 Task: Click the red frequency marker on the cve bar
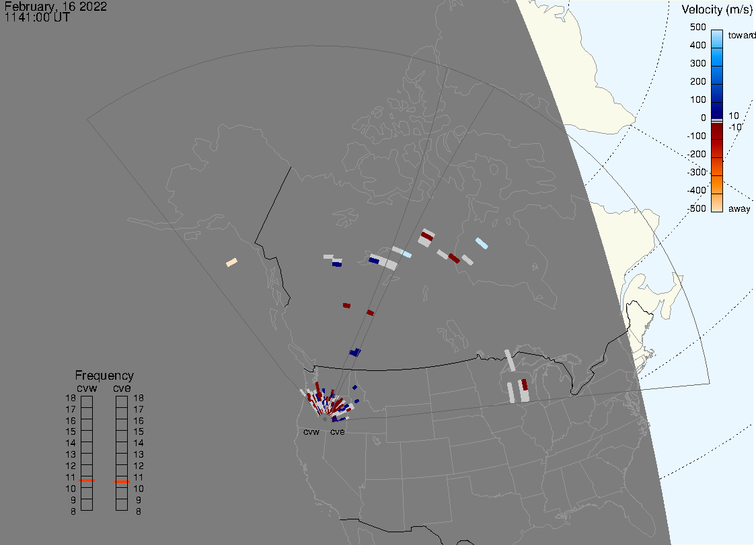point(122,482)
